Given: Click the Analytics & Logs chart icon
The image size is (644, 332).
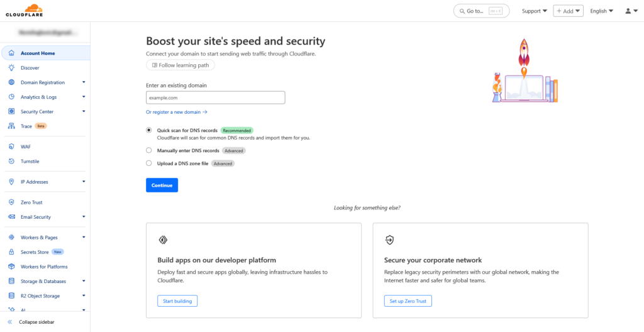Looking at the screenshot, I should point(11,97).
